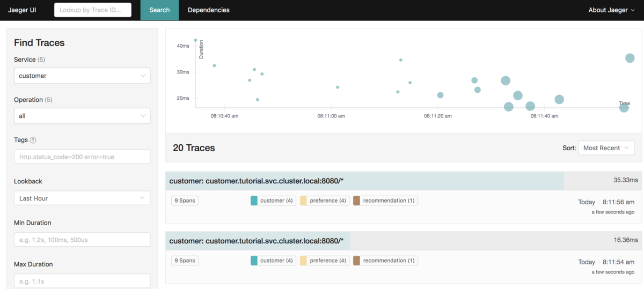The height and width of the screenshot is (289, 644).
Task: Click the 8:11:56 am timestamp text
Action: tap(618, 202)
